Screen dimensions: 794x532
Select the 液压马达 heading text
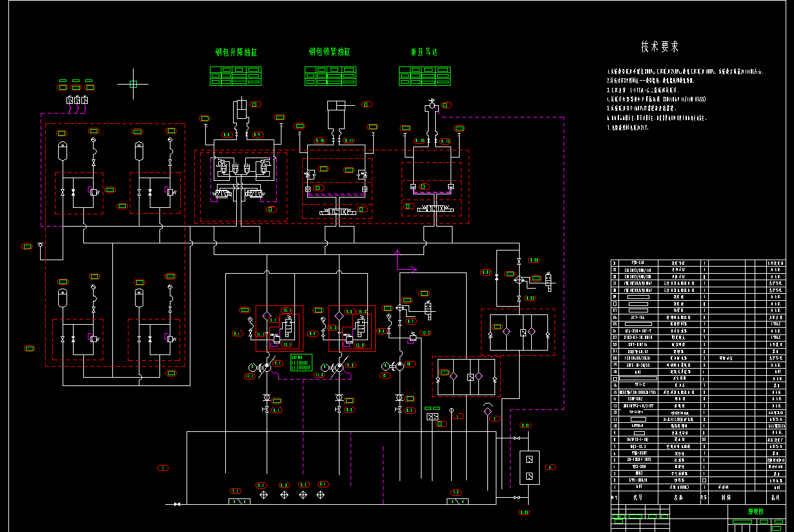tap(424, 52)
